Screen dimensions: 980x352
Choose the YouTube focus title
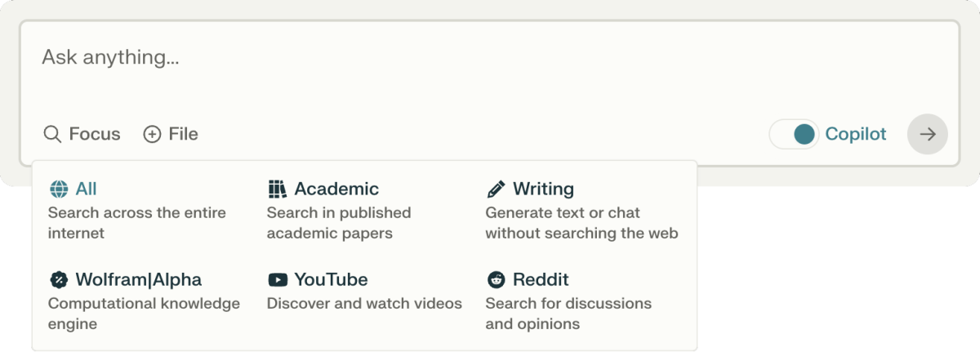(331, 280)
